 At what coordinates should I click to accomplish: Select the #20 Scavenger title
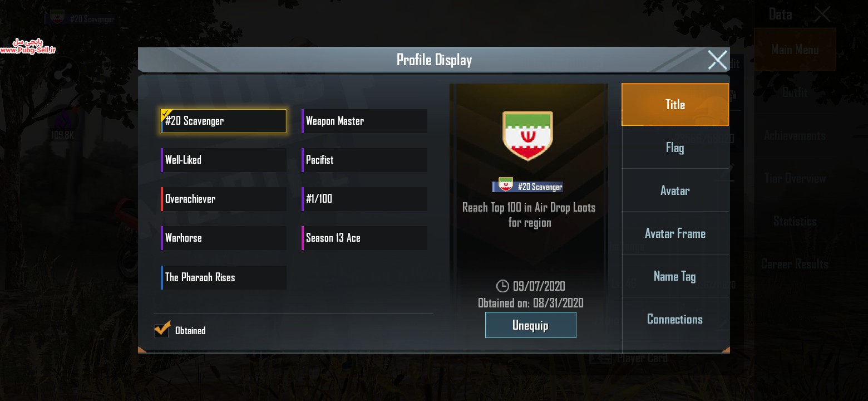click(224, 121)
